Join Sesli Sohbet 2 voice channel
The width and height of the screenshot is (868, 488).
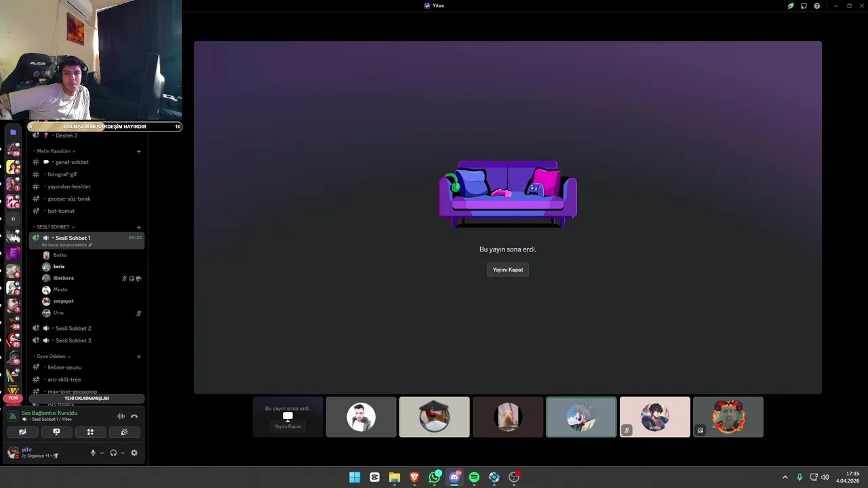tap(87, 328)
